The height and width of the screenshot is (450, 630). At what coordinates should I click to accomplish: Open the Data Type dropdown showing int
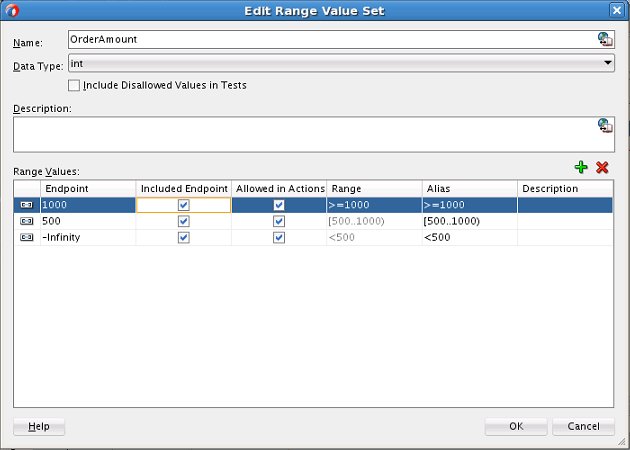(x=341, y=63)
